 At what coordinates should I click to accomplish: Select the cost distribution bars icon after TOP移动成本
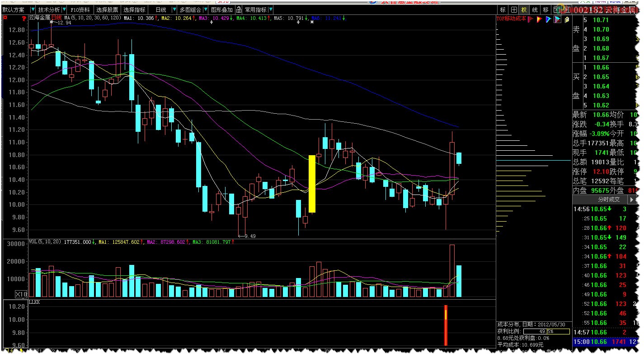tap(531, 19)
